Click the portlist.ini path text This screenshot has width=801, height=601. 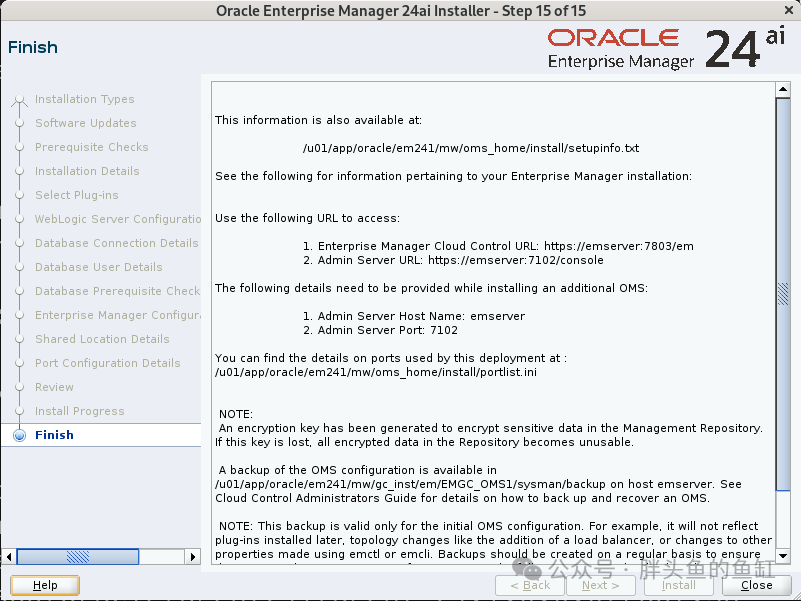(376, 372)
